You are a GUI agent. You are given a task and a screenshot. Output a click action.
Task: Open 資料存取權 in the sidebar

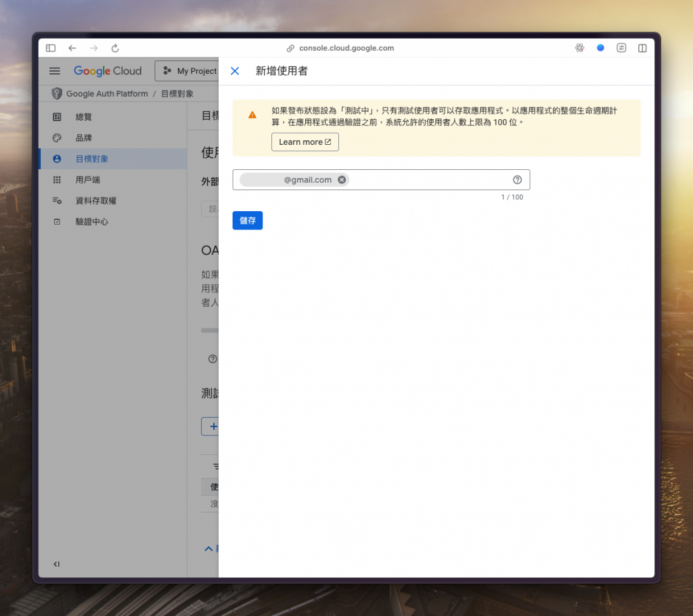[x=113, y=200]
